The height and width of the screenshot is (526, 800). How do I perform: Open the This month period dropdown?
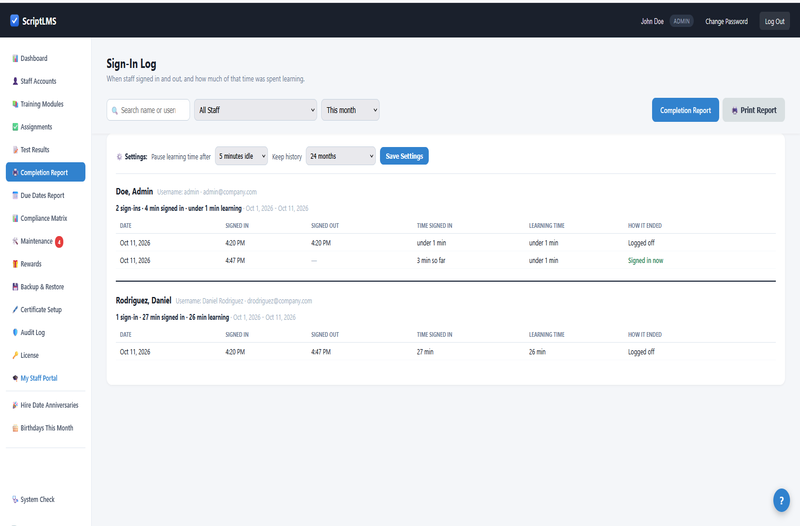(x=350, y=110)
